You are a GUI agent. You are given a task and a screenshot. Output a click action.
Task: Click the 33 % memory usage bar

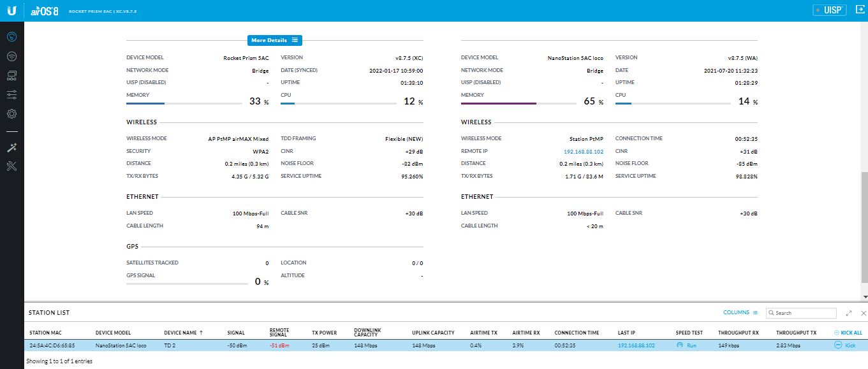pos(183,103)
